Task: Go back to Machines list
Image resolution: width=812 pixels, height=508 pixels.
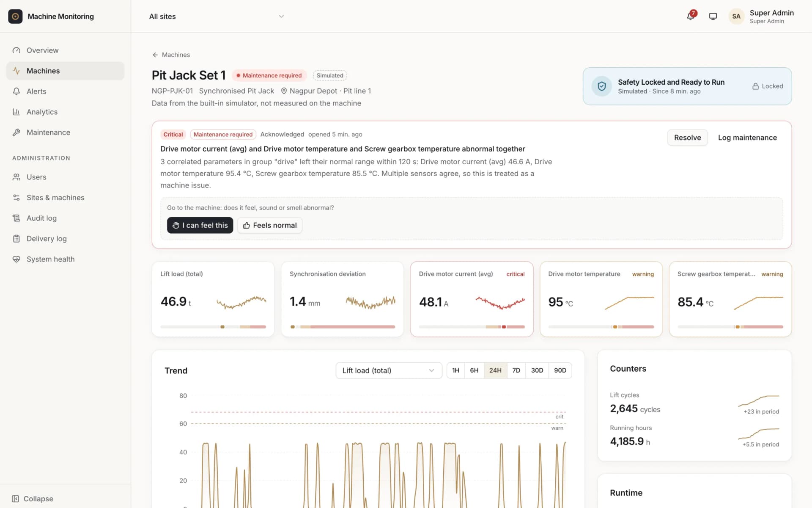Action: pos(171,55)
